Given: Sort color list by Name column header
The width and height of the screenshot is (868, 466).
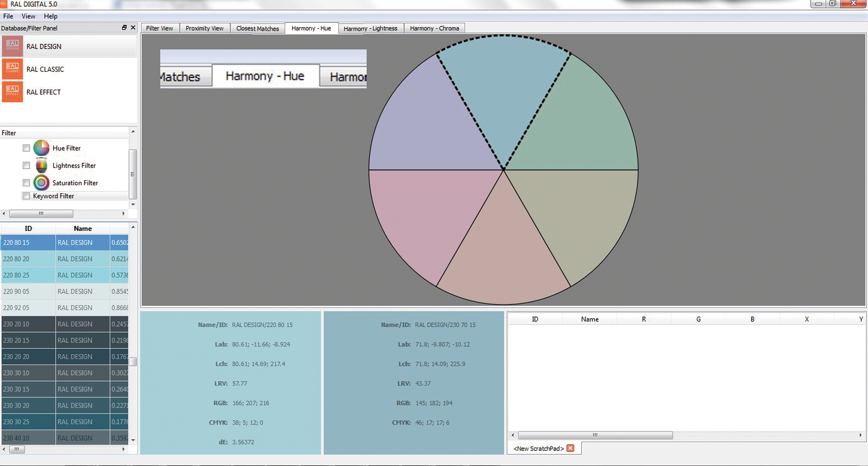Looking at the screenshot, I should tap(82, 228).
